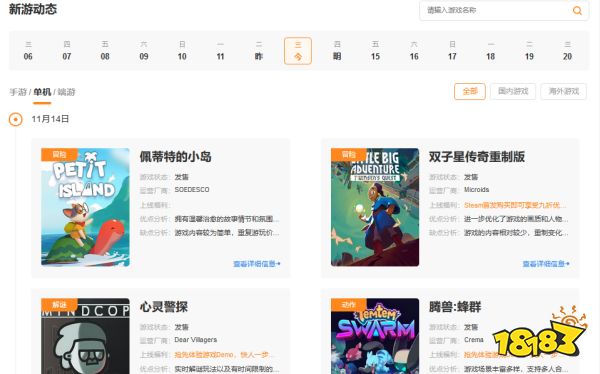Screen dimensions: 600x374
Task: Click the tag badge on Petit Island cover
Action: [x=59, y=154]
